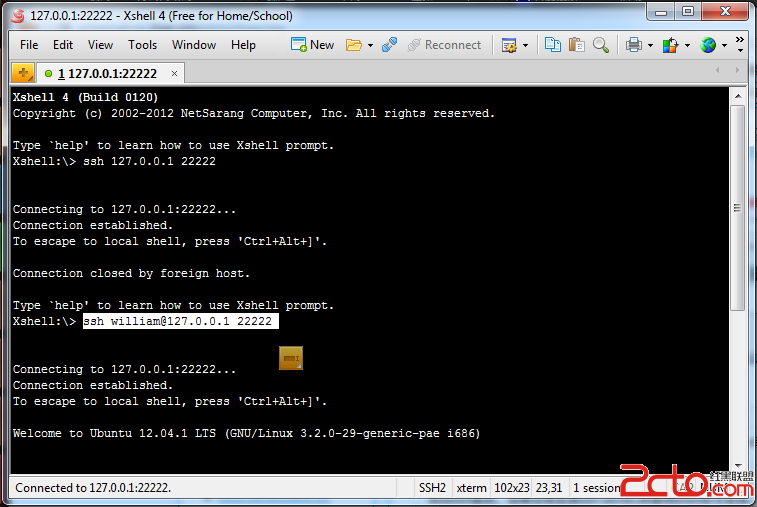Click the 'Xshell 4 (Build 0120)' line
The image size is (757, 507).
point(85,97)
